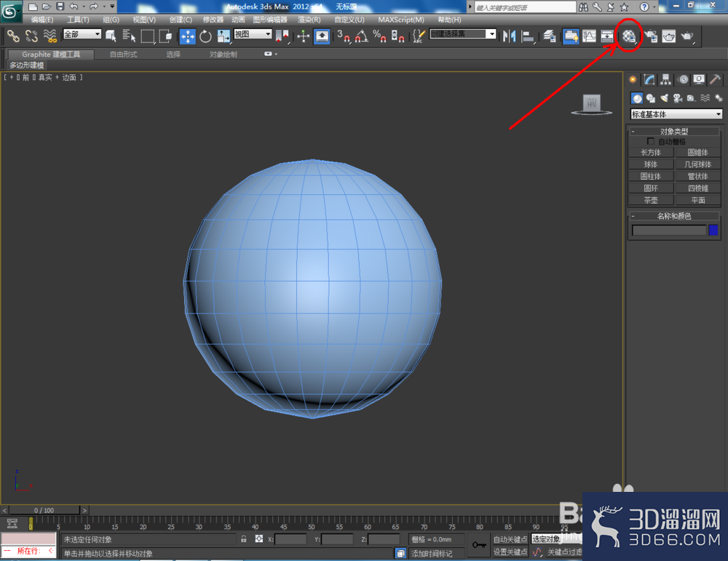Screen dimensions: 728x561
Task: Open Schematic View
Action: click(607, 36)
